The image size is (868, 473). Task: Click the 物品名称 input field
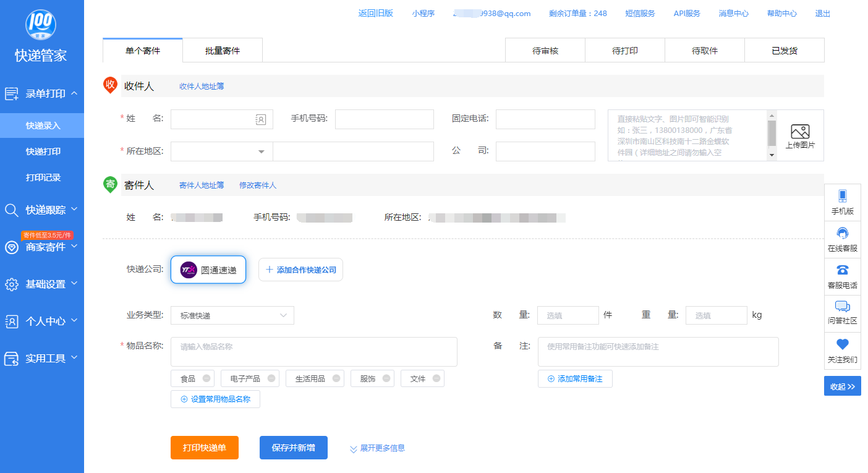pyautogui.click(x=313, y=352)
